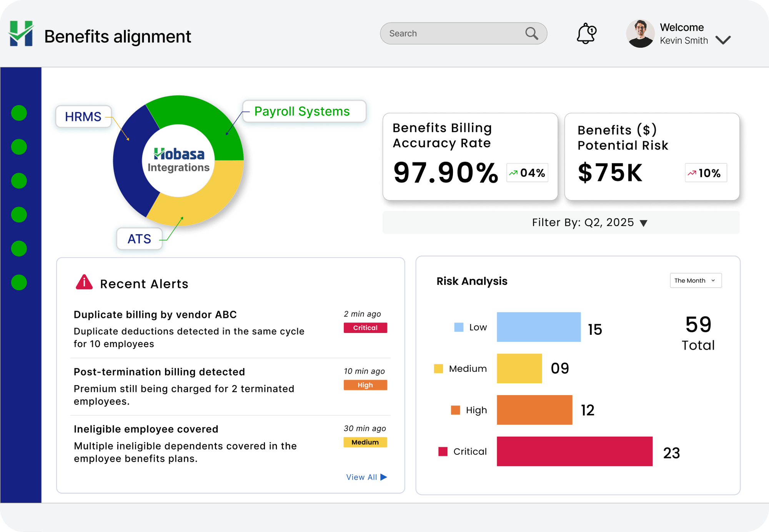769x532 pixels.
Task: Click the Benefits alignment logo icon
Action: tap(21, 34)
